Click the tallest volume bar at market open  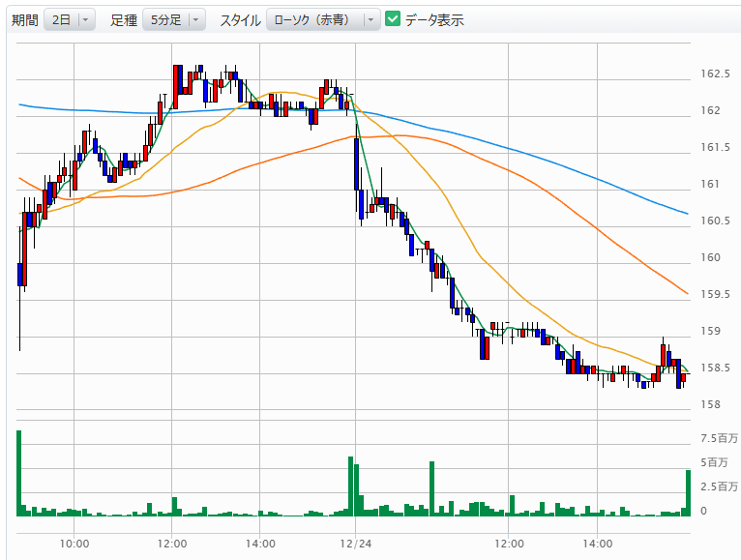18,473
